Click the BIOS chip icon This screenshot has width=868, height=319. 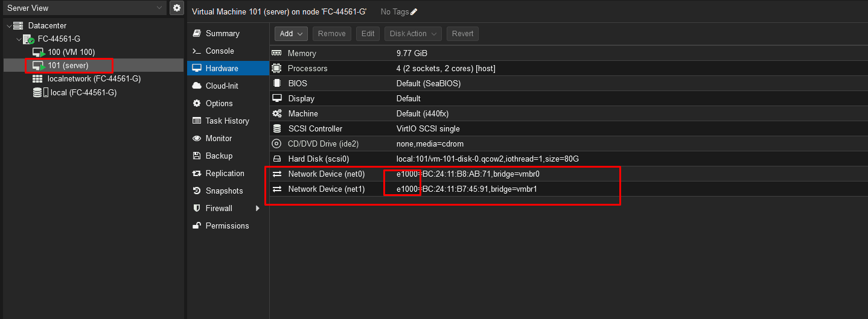277,83
